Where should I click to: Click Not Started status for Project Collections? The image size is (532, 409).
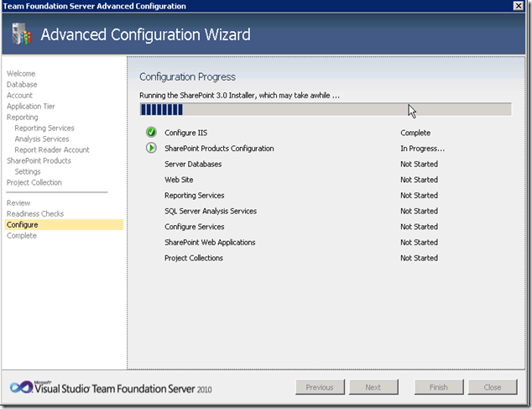pyautogui.click(x=419, y=258)
